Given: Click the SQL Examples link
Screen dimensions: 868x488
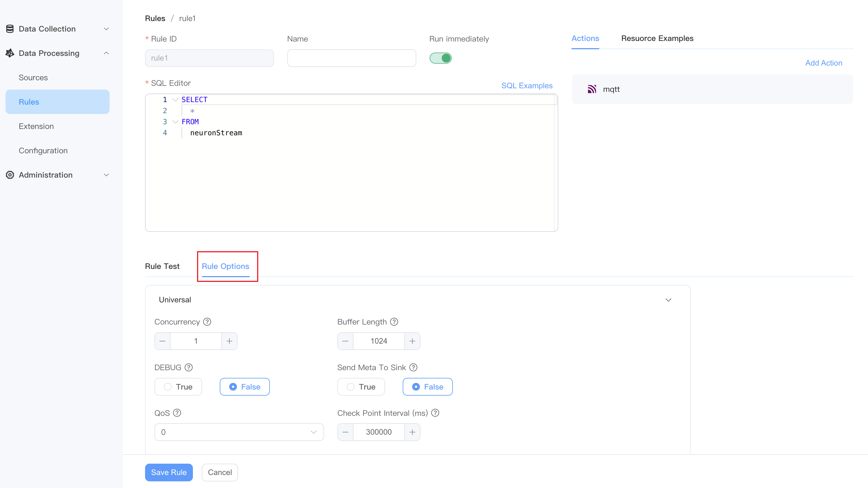Looking at the screenshot, I should (527, 85).
